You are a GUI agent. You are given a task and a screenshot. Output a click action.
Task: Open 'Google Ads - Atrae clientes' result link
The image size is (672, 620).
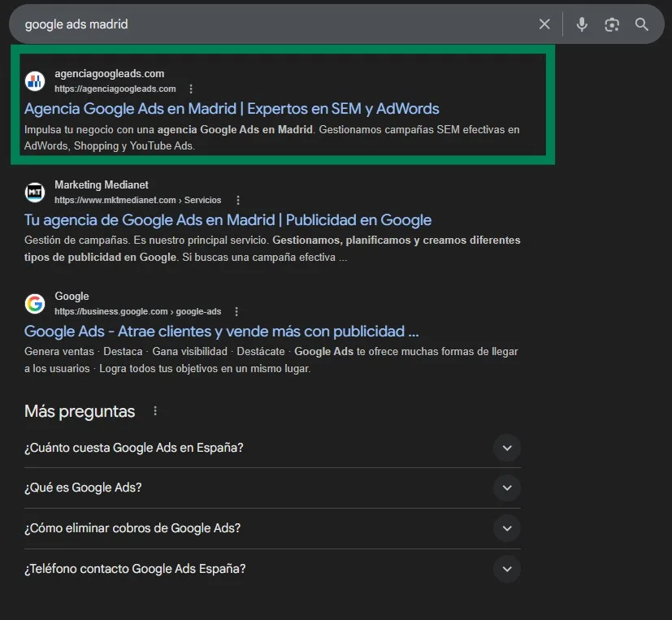pyautogui.click(x=221, y=332)
